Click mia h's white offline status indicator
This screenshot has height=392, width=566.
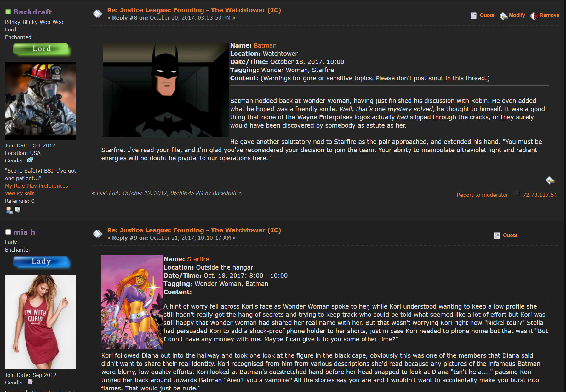pyautogui.click(x=8, y=232)
